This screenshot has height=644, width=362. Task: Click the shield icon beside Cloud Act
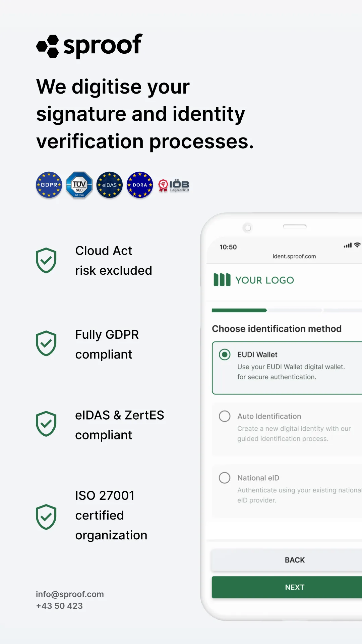(x=46, y=260)
